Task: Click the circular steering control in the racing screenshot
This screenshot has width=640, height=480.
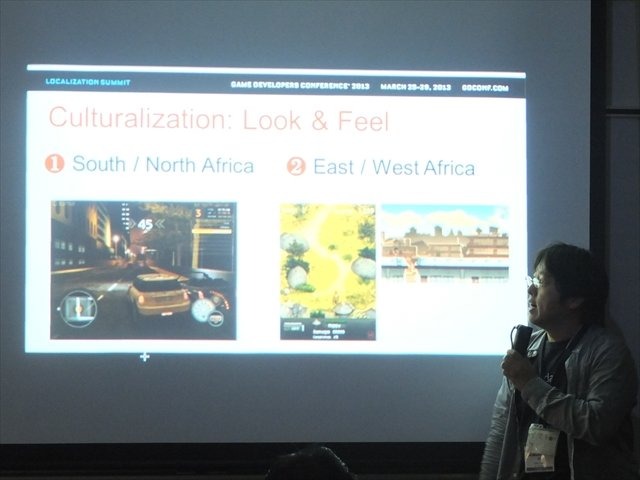Action: click(x=78, y=309)
